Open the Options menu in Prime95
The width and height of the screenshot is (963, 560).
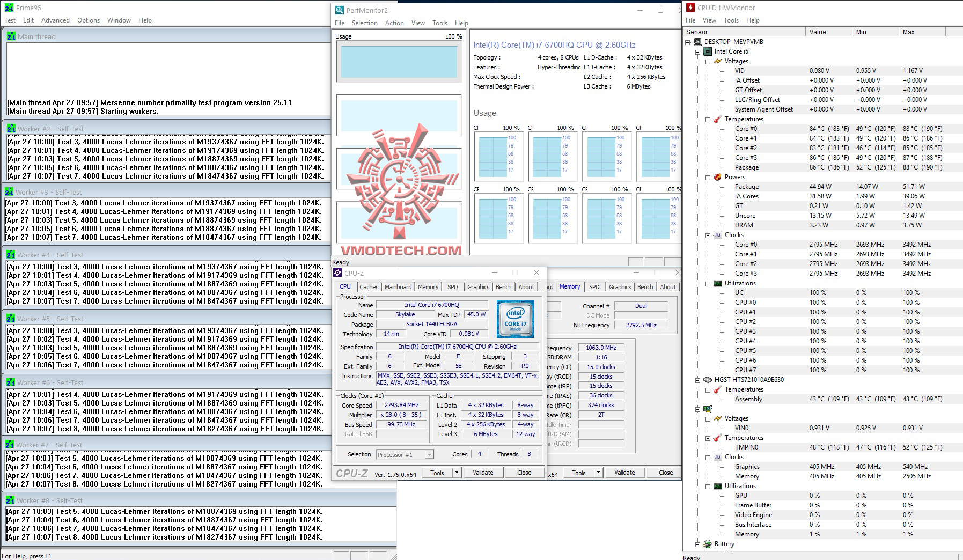click(89, 20)
